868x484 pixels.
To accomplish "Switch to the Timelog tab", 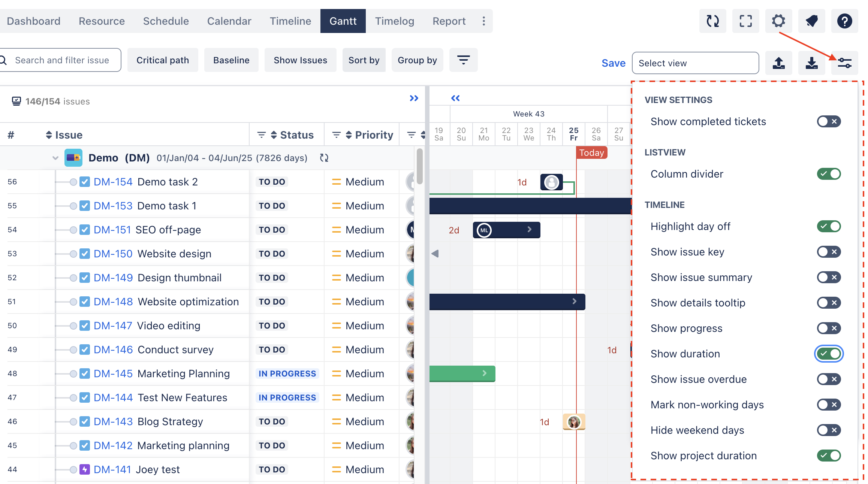I will (x=394, y=21).
